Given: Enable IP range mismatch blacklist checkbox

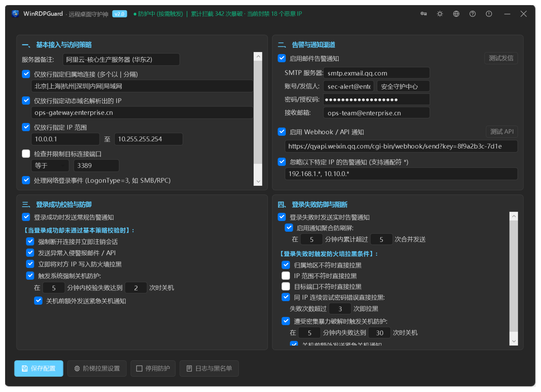Looking at the screenshot, I should point(286,276).
